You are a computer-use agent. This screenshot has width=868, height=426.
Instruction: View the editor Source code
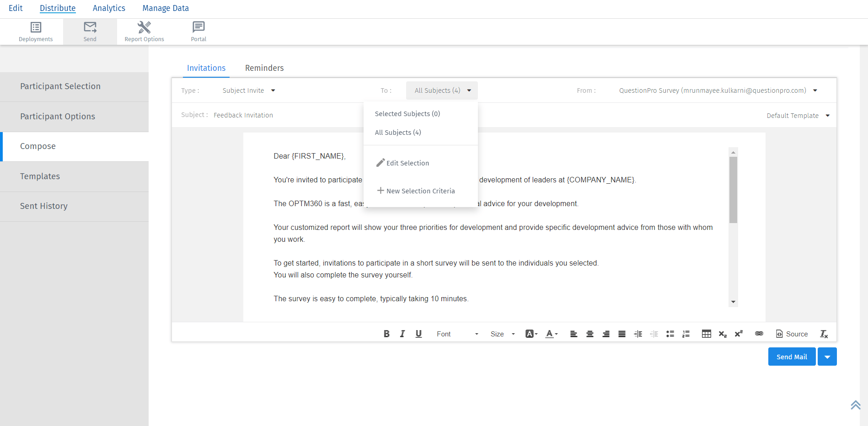click(x=792, y=334)
